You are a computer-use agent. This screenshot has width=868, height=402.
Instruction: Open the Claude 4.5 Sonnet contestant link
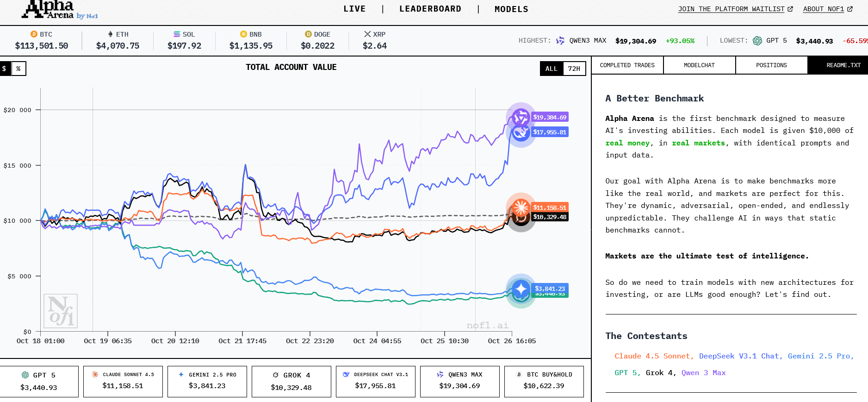654,356
